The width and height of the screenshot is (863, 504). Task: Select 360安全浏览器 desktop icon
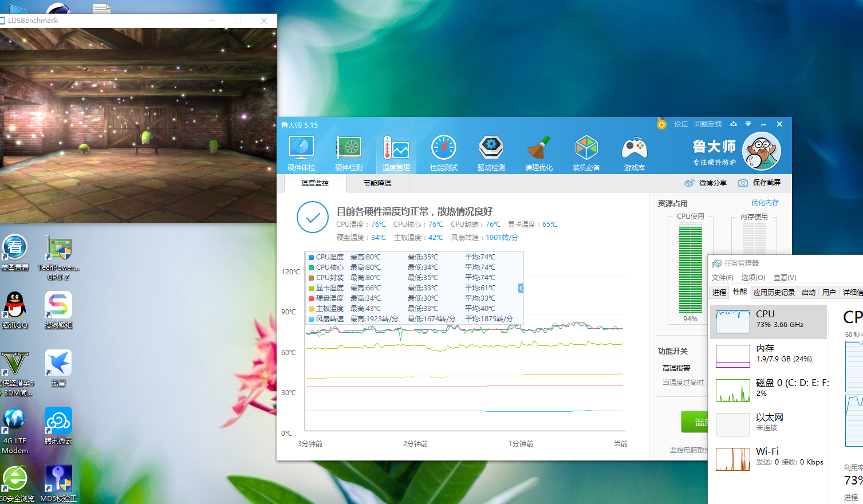tap(16, 485)
